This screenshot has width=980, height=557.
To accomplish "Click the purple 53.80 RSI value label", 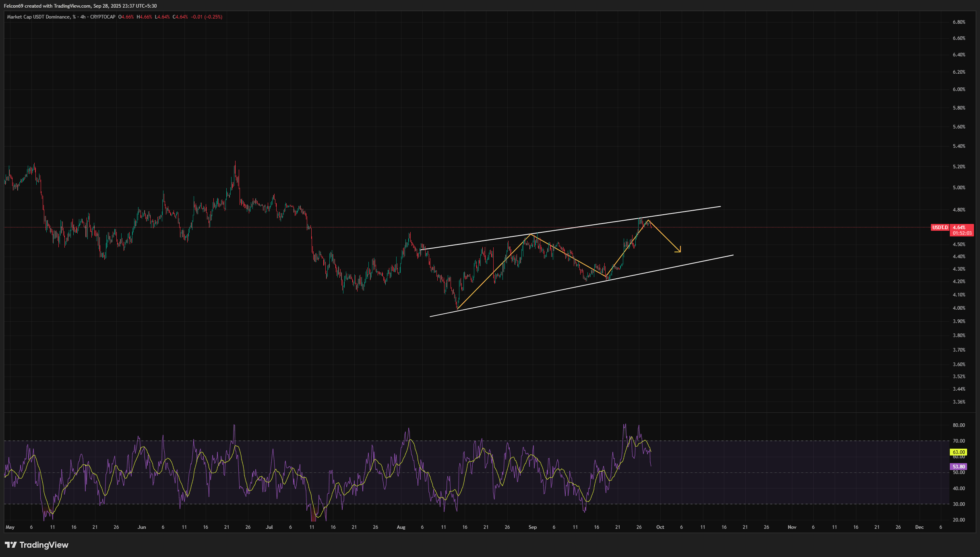I will [959, 467].
